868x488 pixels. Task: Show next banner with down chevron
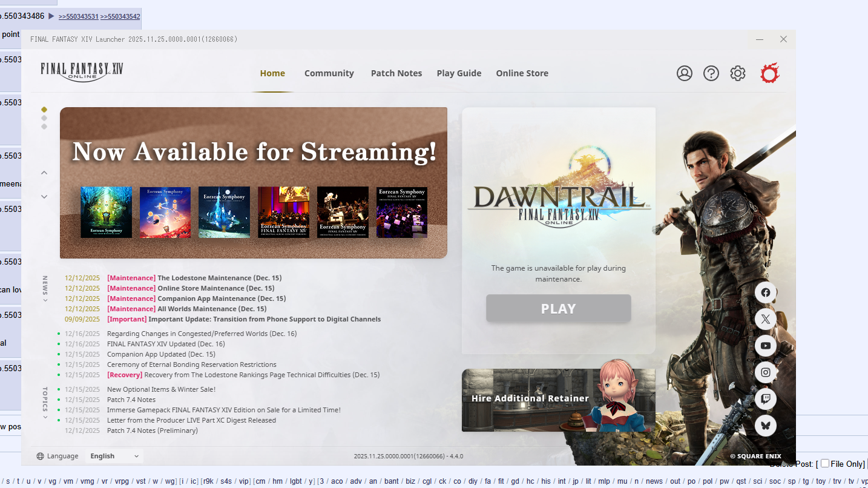click(x=44, y=196)
